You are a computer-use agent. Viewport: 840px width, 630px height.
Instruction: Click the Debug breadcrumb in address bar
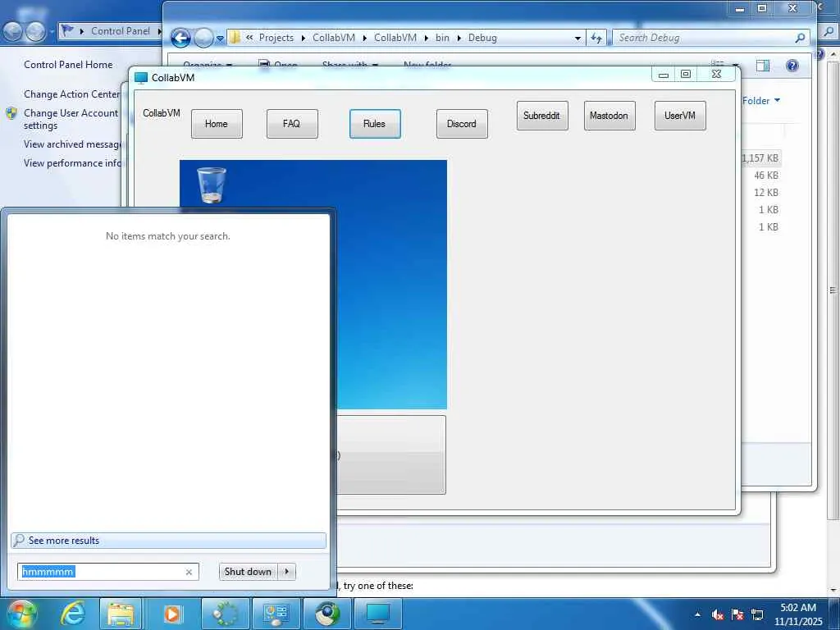click(x=482, y=38)
